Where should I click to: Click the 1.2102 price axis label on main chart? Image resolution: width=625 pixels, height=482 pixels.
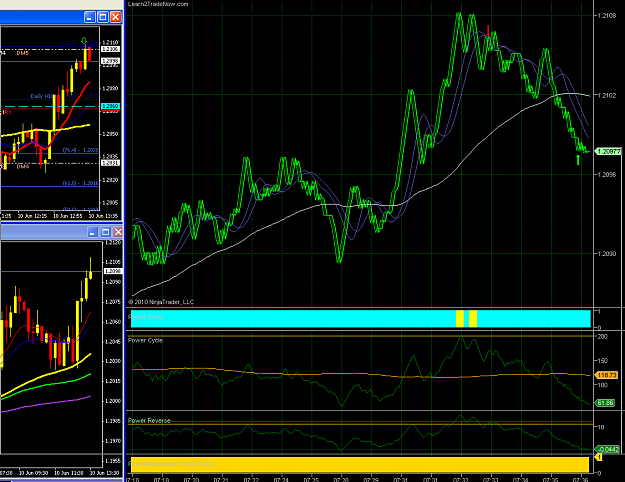click(606, 95)
